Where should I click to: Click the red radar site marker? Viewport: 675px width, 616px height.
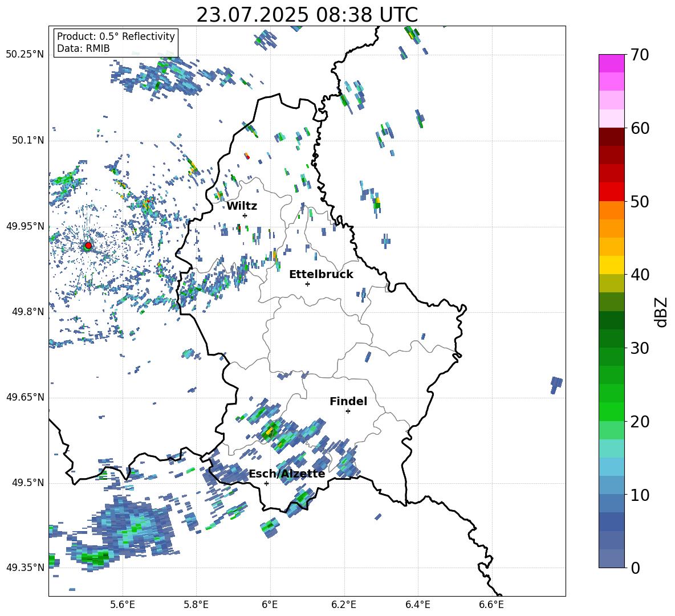pos(88,245)
